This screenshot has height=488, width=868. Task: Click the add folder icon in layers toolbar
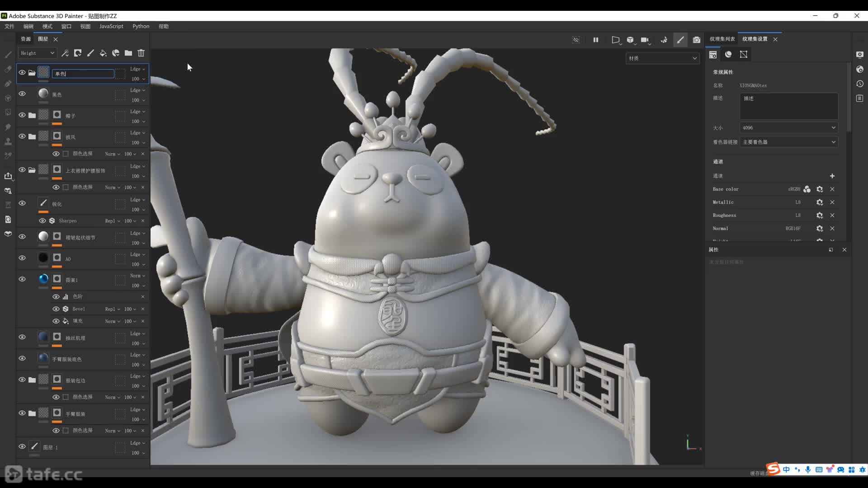coord(128,53)
